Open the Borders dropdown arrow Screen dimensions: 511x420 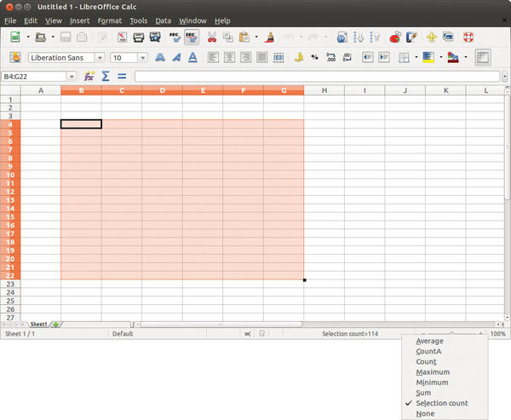(416, 57)
